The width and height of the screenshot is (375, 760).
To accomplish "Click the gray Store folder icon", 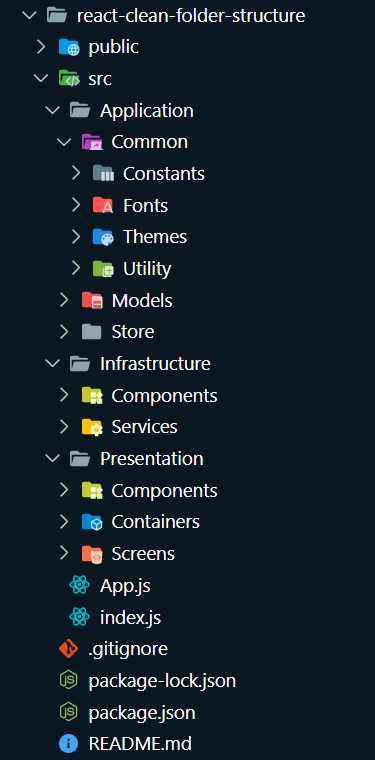I will point(92,332).
